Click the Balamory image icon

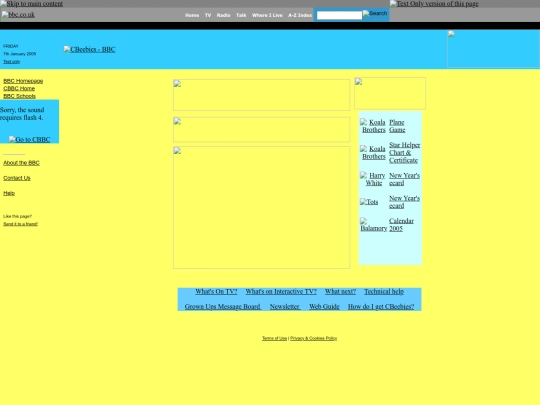click(373, 225)
